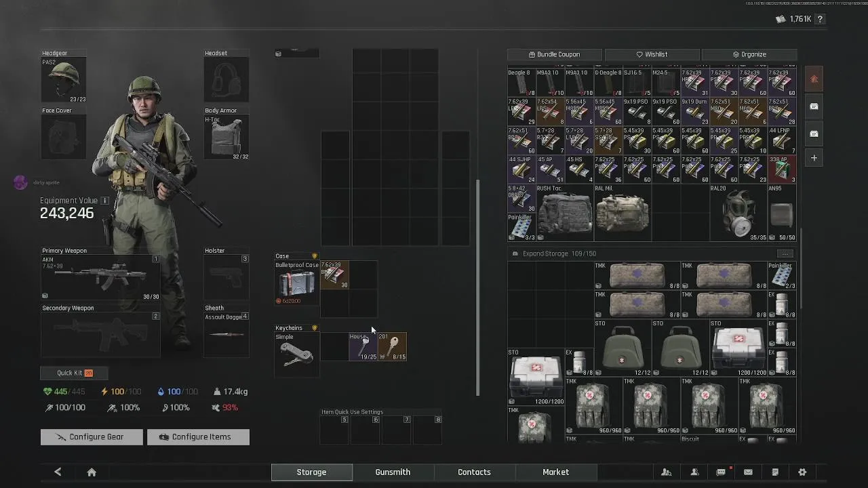Select the RAL Mil. backpack
The width and height of the screenshot is (868, 488).
coord(623,213)
